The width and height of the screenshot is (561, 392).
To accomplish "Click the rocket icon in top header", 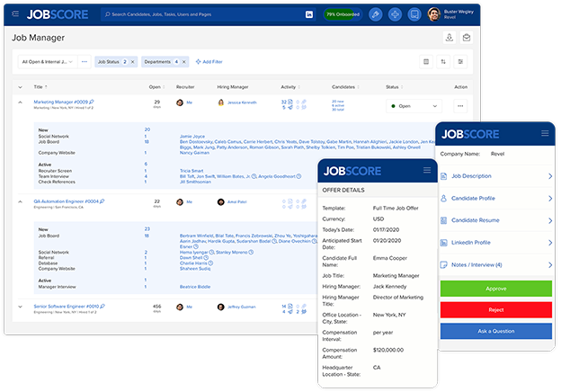I will click(375, 14).
